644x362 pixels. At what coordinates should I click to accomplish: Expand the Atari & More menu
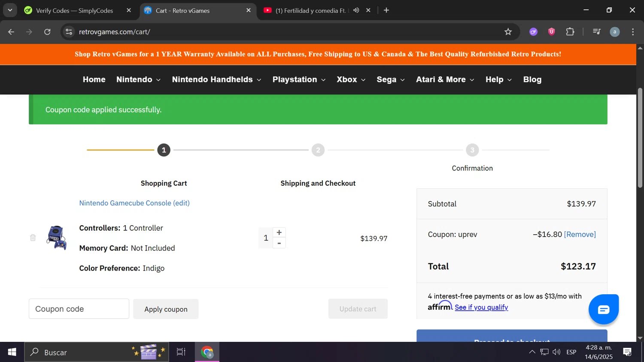[x=445, y=80]
